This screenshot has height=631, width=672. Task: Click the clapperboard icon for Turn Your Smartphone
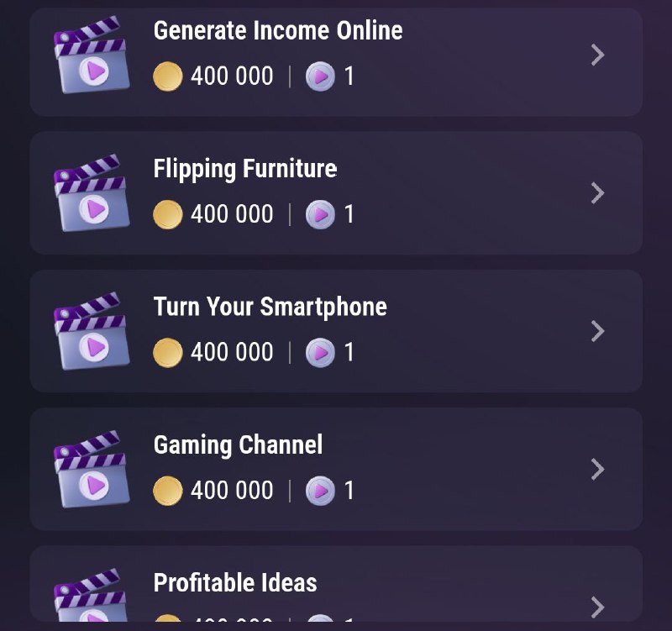(x=92, y=331)
